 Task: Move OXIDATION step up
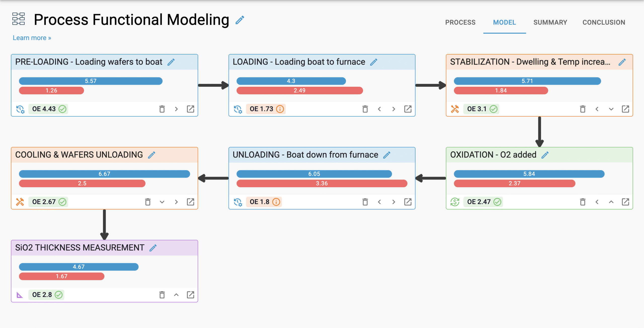click(611, 202)
